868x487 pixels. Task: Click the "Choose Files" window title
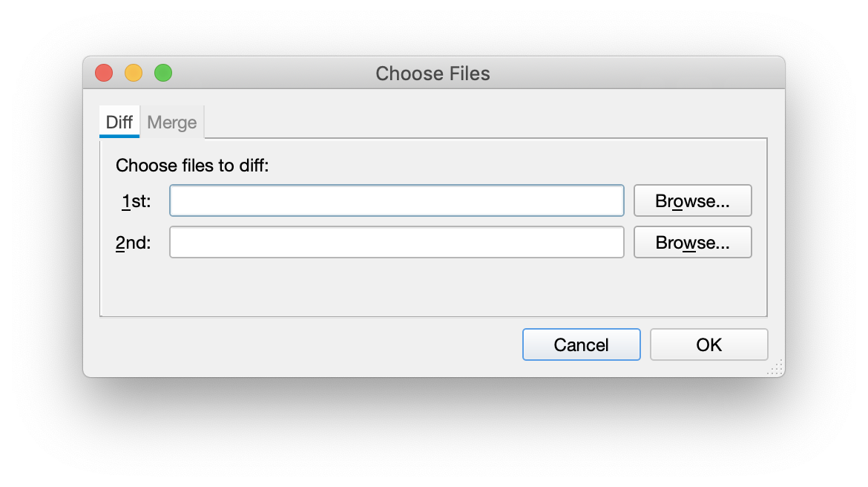coord(433,73)
